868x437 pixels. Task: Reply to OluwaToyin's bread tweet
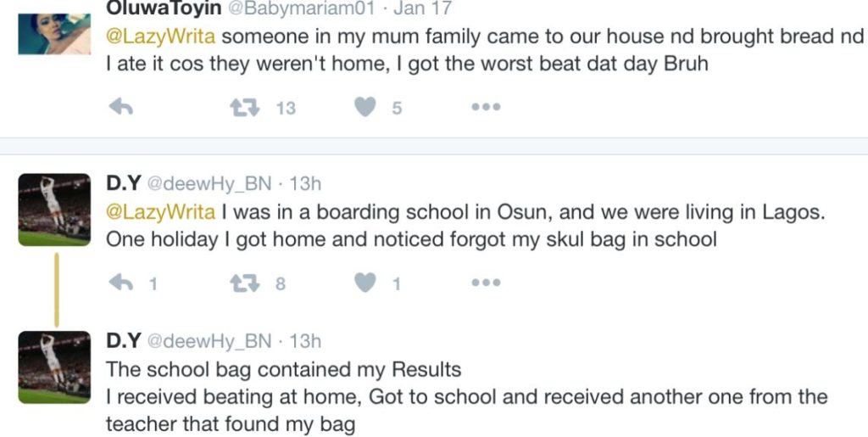tap(121, 108)
